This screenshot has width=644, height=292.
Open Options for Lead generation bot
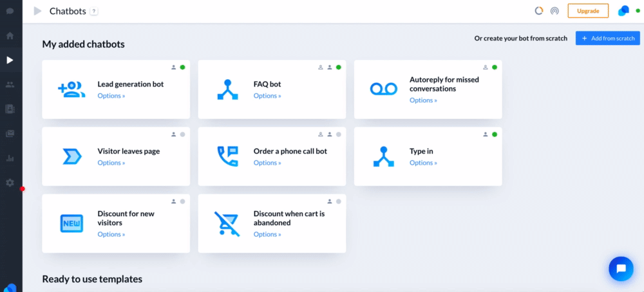(x=111, y=96)
